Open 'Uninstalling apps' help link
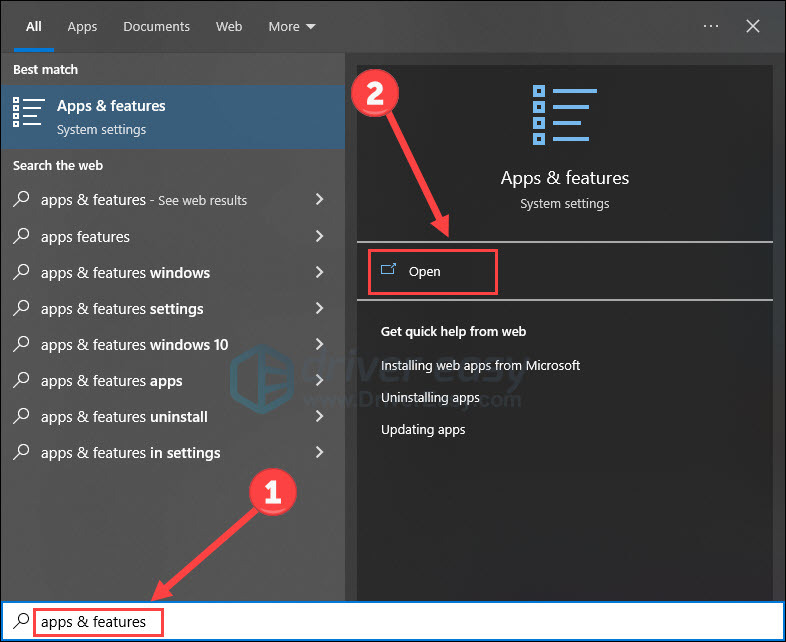 point(430,398)
